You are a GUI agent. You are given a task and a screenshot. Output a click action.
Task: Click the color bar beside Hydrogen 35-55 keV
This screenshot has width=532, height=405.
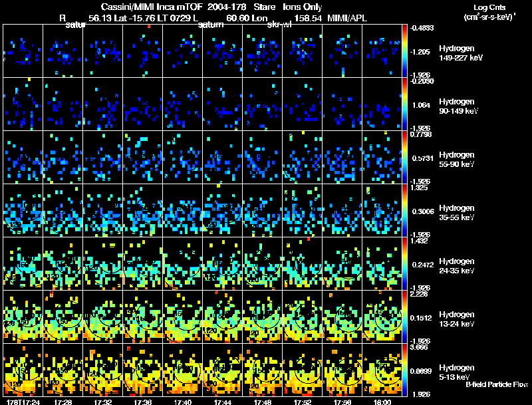pyautogui.click(x=404, y=210)
